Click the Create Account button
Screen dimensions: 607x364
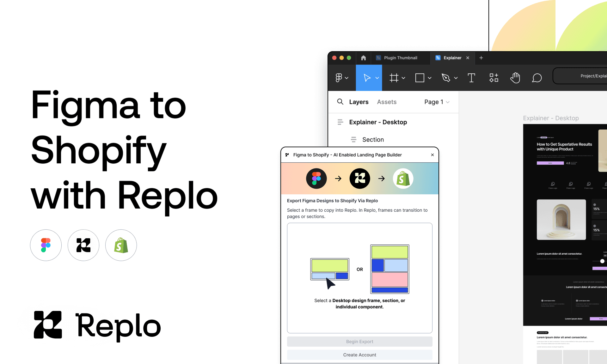360,355
